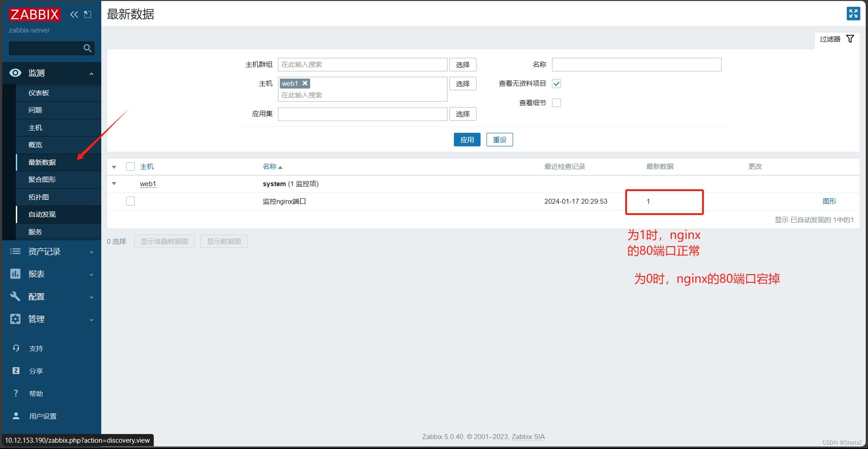Enable the 查看细节 checkbox
The width and height of the screenshot is (868, 449).
point(557,103)
